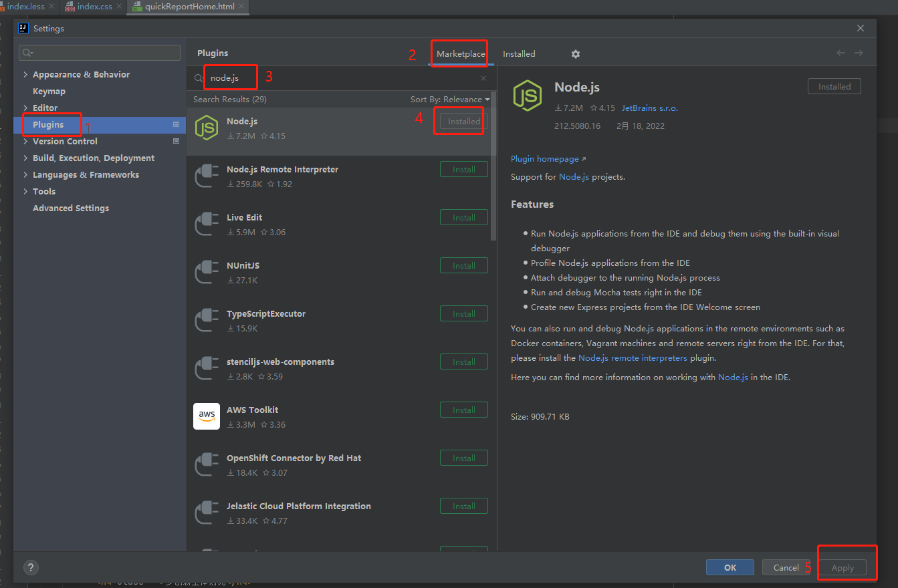Expand the Languages & Frameworks section
This screenshot has width=898, height=588.
click(25, 174)
